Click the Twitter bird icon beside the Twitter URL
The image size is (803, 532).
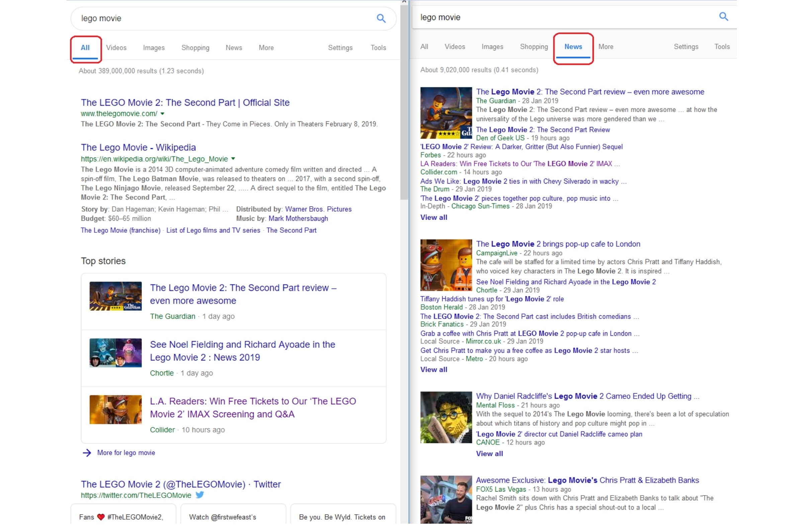[x=200, y=495]
